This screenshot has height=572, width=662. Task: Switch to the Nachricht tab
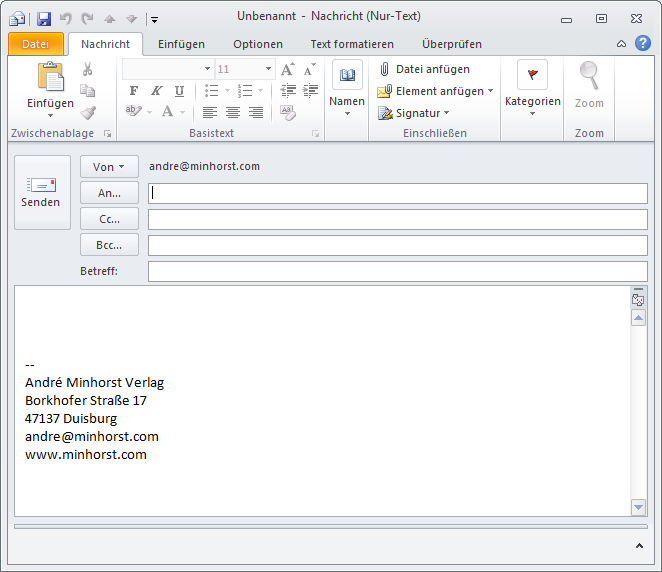tap(106, 44)
